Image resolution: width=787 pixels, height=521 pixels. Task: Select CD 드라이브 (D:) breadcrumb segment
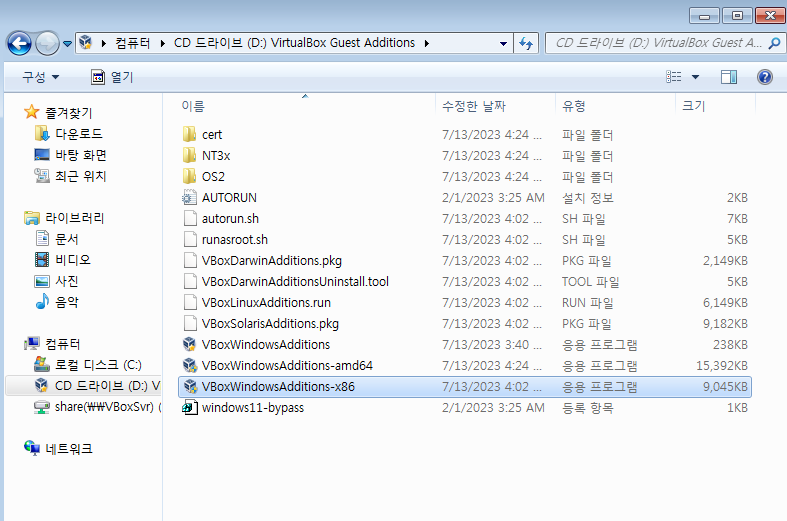pyautogui.click(x=294, y=43)
